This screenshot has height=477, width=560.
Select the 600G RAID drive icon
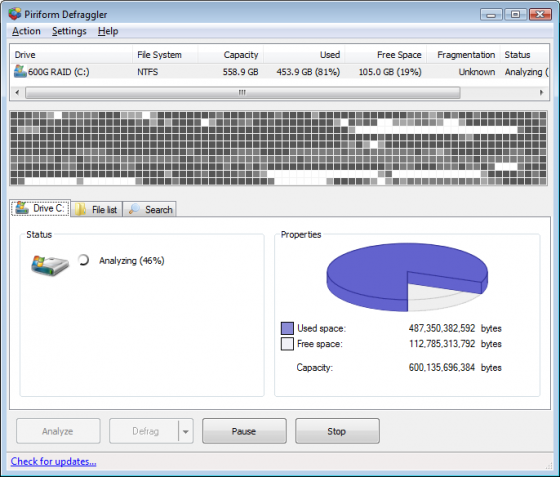[20, 71]
